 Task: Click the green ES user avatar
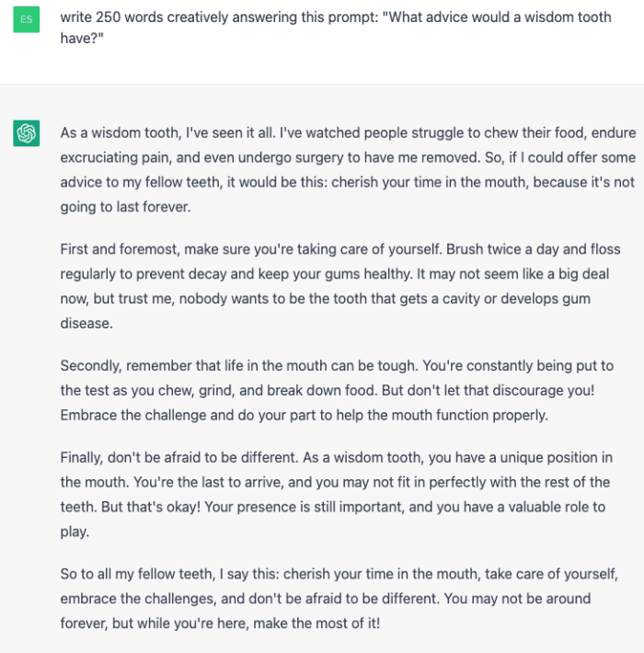pos(27,18)
